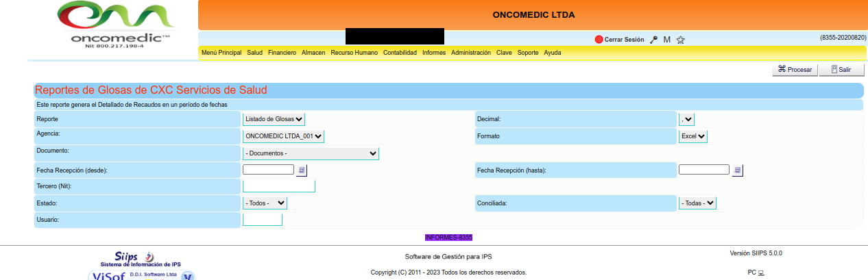The height and width of the screenshot is (280, 868).
Task: Click the Tercero (Nit) input field
Action: click(278, 186)
